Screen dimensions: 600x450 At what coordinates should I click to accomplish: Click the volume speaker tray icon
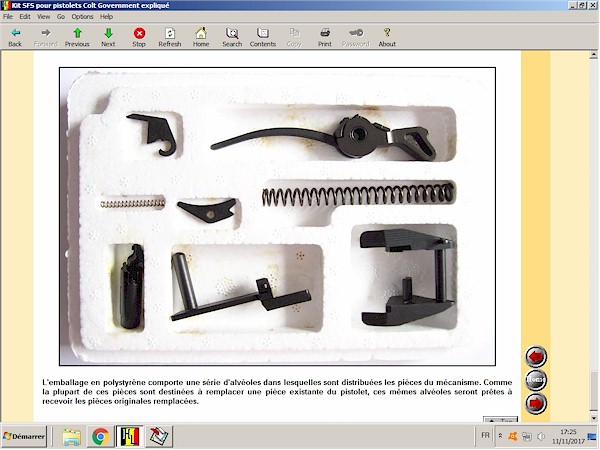pyautogui.click(x=541, y=436)
